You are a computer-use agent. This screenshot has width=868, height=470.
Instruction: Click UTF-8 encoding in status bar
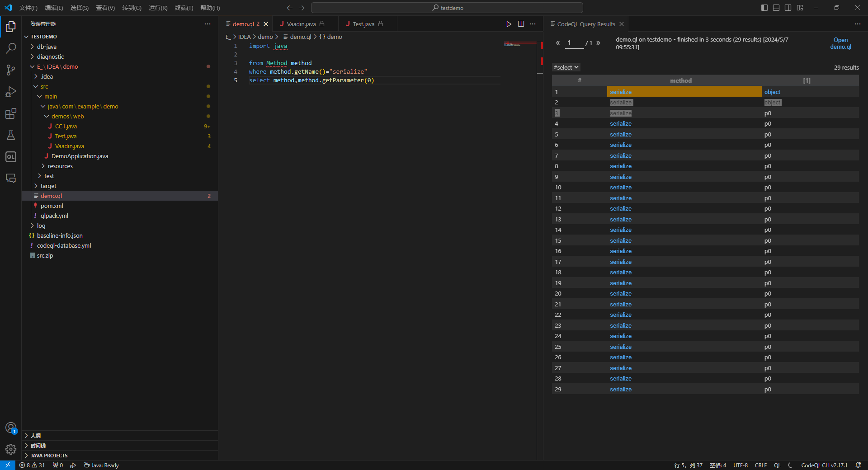(741, 465)
